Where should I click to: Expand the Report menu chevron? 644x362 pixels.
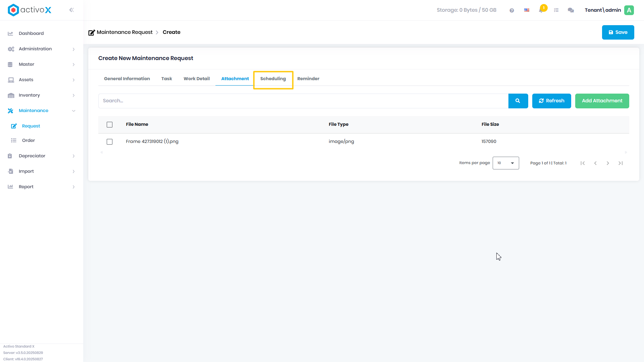coord(73,187)
